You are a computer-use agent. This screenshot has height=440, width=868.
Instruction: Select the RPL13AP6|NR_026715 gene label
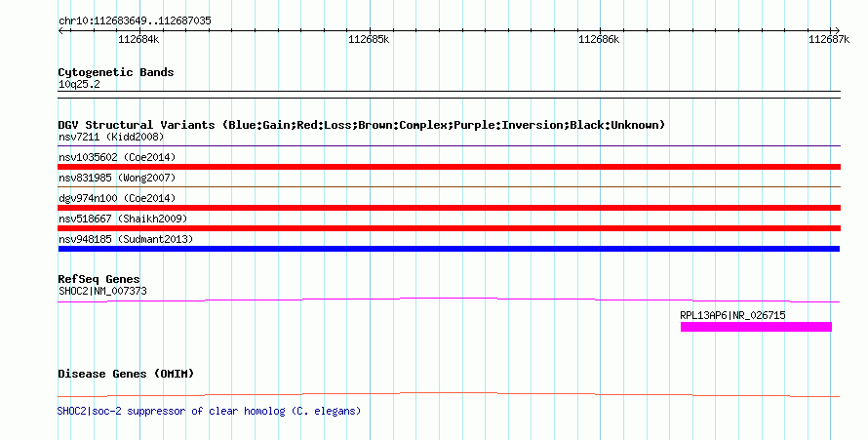732,315
